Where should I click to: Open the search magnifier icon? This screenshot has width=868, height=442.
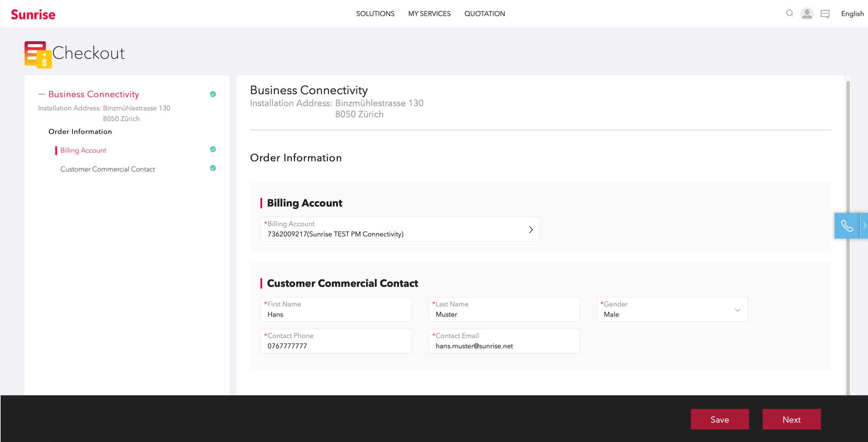pos(789,13)
